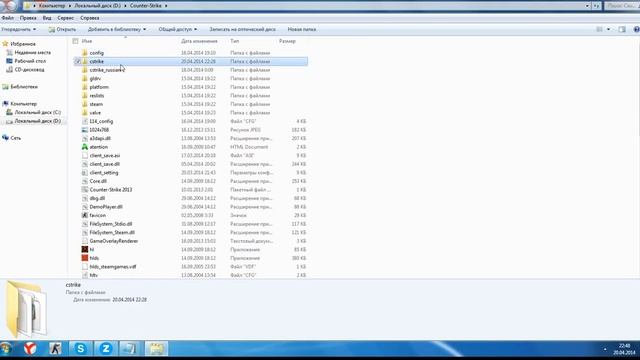
Task: Switch to the Explorer folder taskbar icon
Action: pyautogui.click(x=156, y=348)
